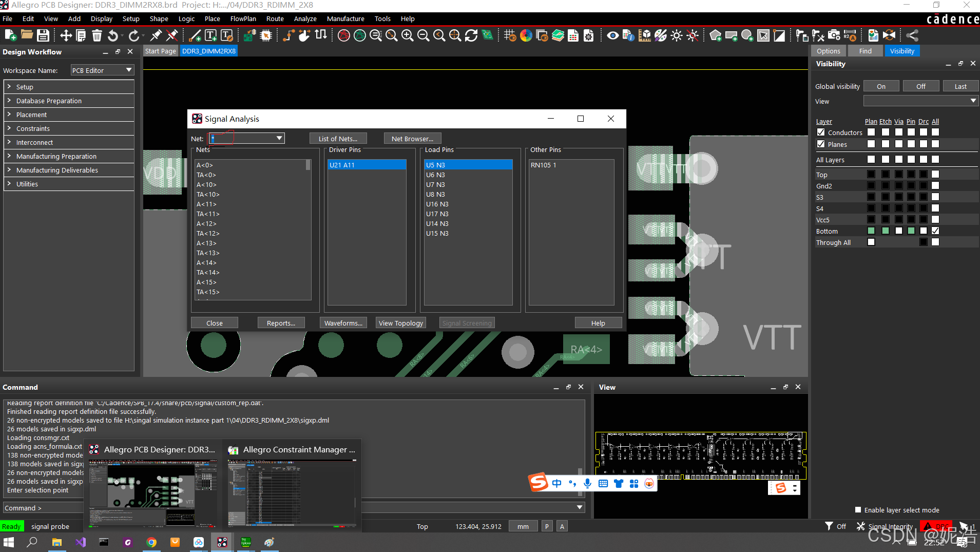Open the Net combo box dropdown arrow
Viewport: 980px width, 552px height.
pyautogui.click(x=279, y=138)
